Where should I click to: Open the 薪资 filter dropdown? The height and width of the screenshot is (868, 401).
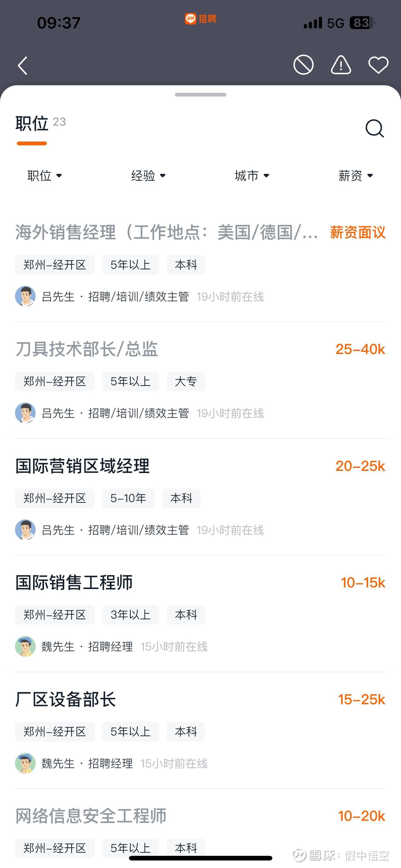[356, 176]
